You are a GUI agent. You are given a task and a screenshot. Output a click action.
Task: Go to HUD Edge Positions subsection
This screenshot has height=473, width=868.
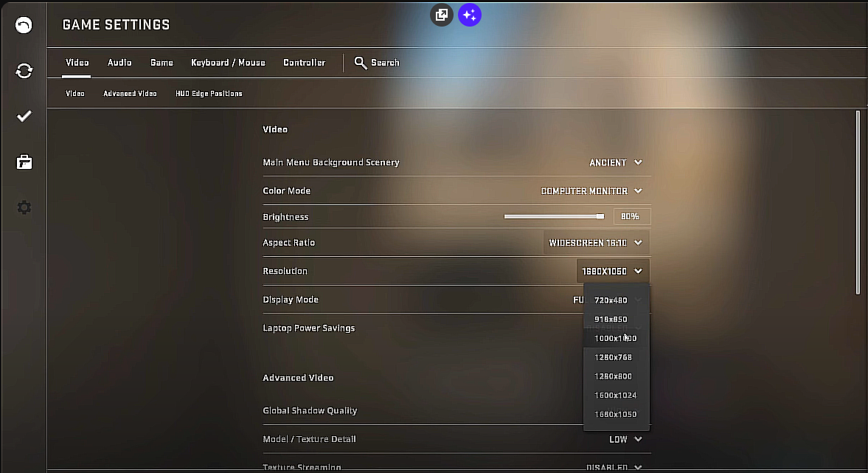(x=209, y=94)
